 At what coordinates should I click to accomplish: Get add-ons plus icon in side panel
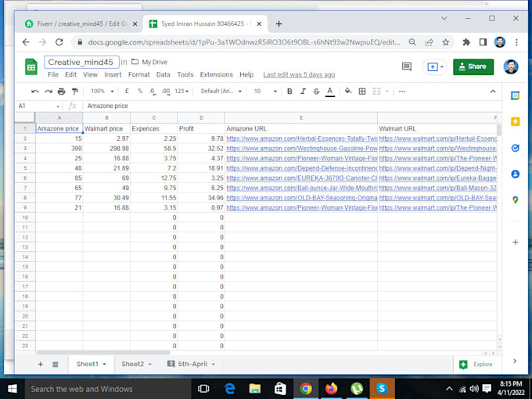tap(515, 242)
